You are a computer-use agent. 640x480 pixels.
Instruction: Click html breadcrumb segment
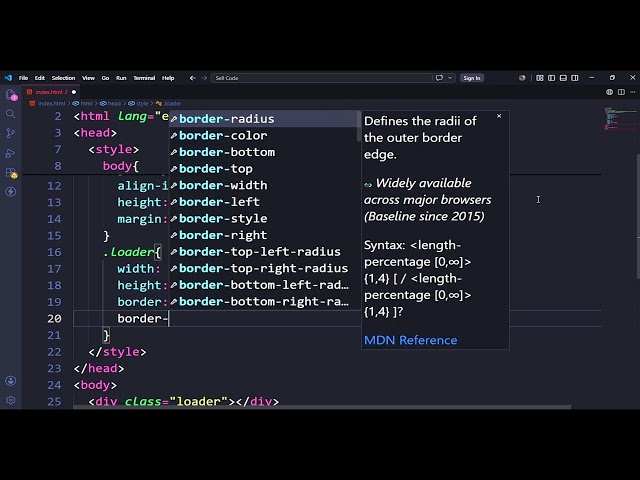tap(86, 104)
